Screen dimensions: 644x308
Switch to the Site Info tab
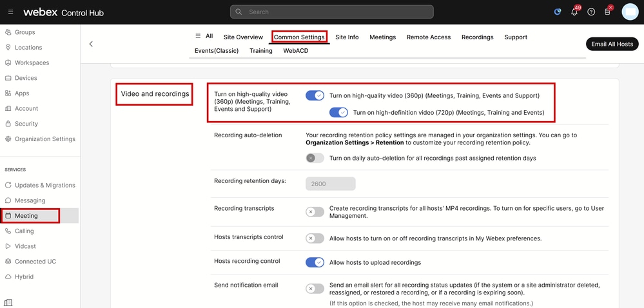[347, 37]
